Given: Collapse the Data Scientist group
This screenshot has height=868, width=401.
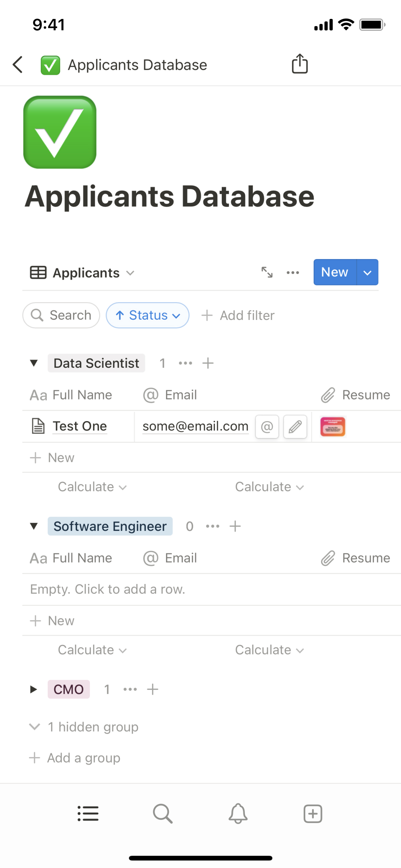Looking at the screenshot, I should [34, 363].
